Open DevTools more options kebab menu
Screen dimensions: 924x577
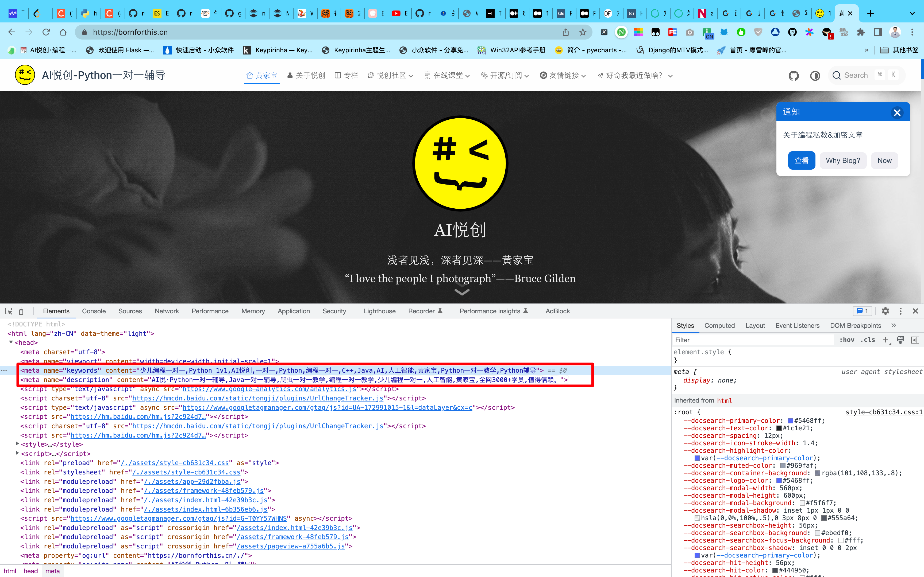(x=901, y=311)
